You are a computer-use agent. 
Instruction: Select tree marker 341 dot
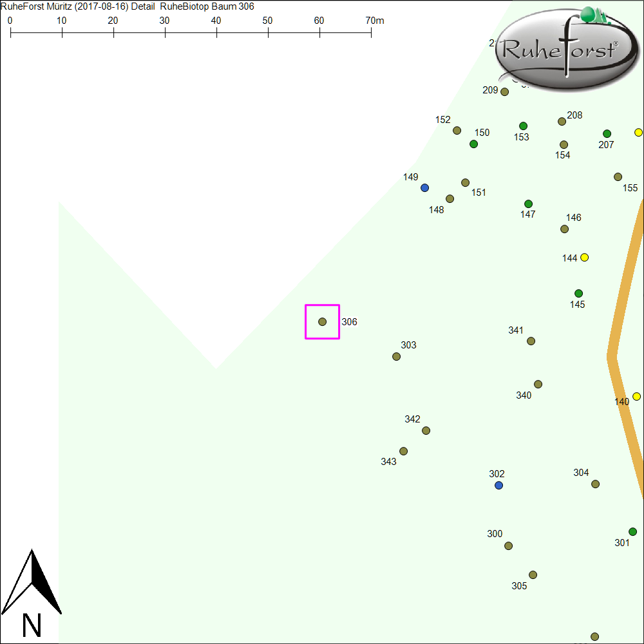pyautogui.click(x=531, y=341)
